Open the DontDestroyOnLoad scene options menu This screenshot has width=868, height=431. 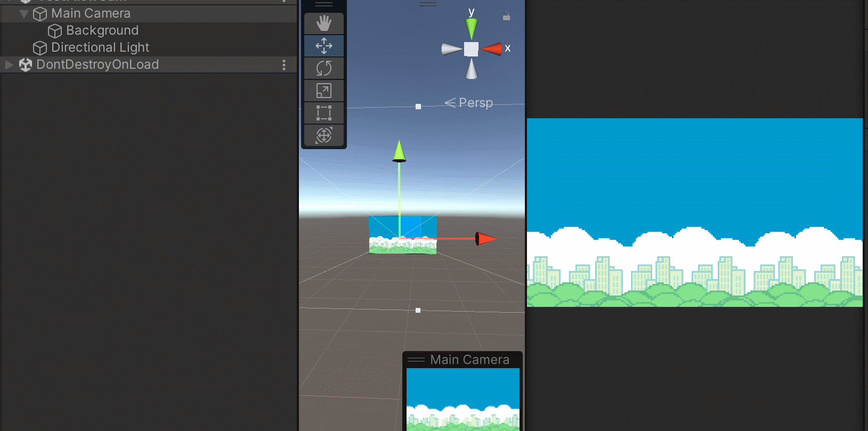pyautogui.click(x=284, y=65)
